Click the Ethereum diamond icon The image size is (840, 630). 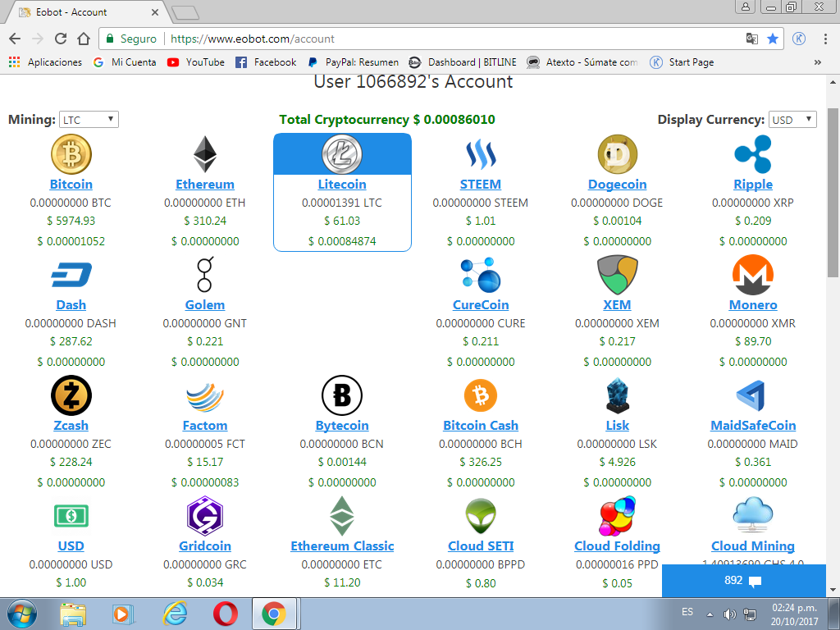[205, 154]
